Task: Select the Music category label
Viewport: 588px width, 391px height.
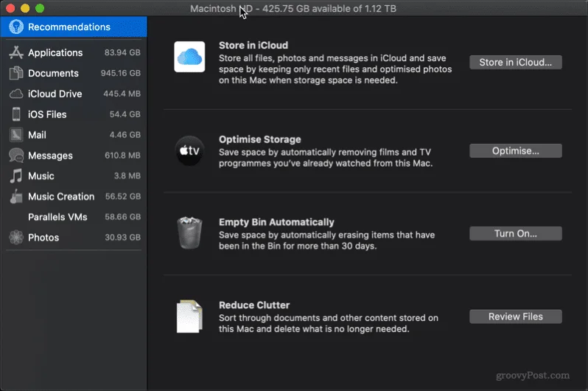Action: pos(41,176)
